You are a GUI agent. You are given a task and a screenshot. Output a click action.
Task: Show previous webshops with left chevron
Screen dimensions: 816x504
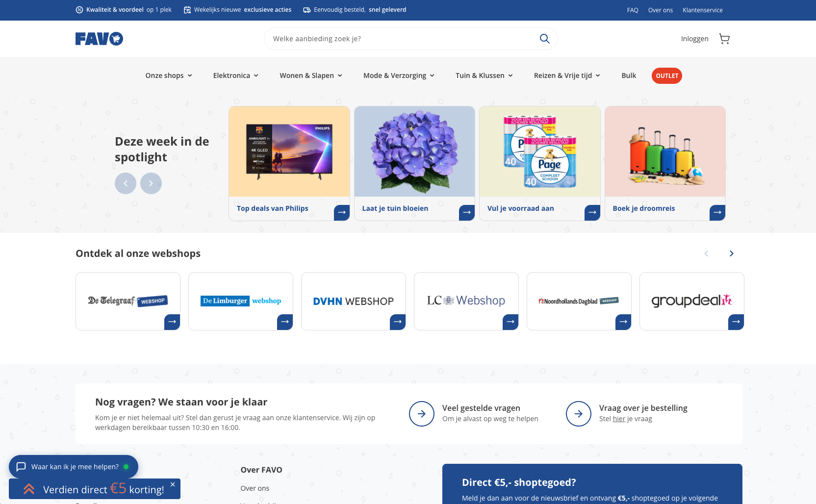tap(706, 253)
